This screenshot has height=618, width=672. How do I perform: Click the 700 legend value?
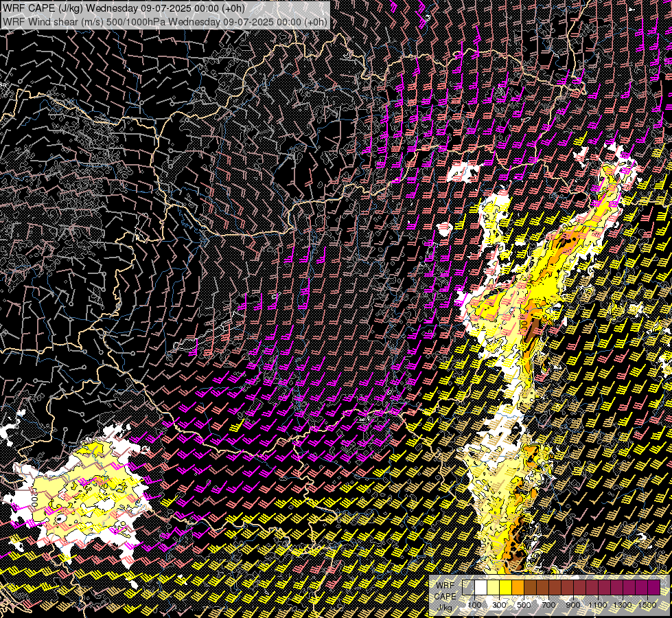pyautogui.click(x=549, y=605)
